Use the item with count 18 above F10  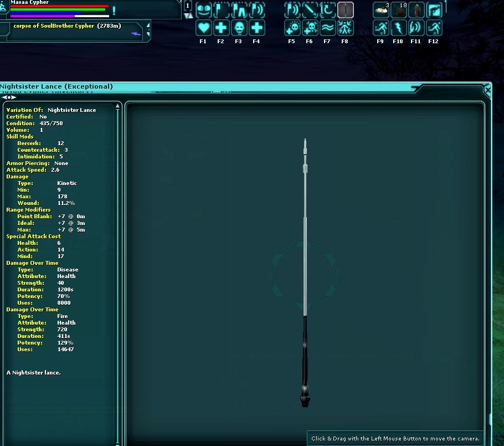tap(399, 10)
